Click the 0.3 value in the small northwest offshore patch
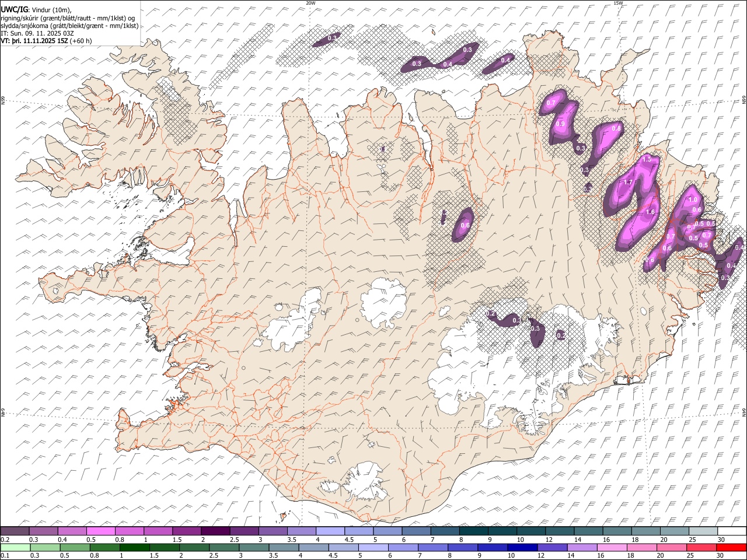The width and height of the screenshot is (747, 560). click(x=331, y=38)
